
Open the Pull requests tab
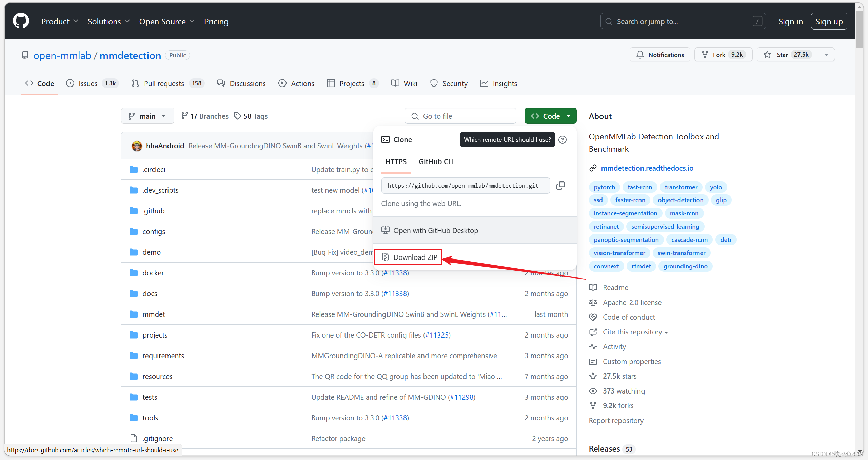pyautogui.click(x=164, y=83)
